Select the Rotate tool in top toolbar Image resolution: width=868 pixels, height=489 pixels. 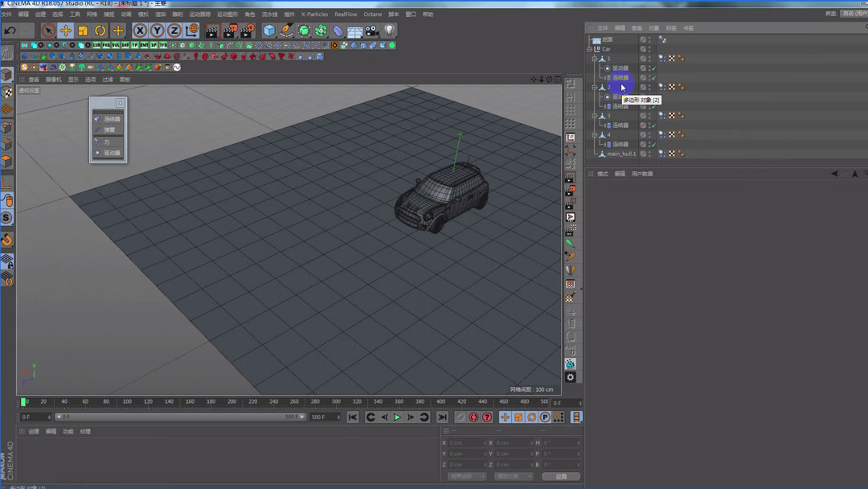coord(100,31)
